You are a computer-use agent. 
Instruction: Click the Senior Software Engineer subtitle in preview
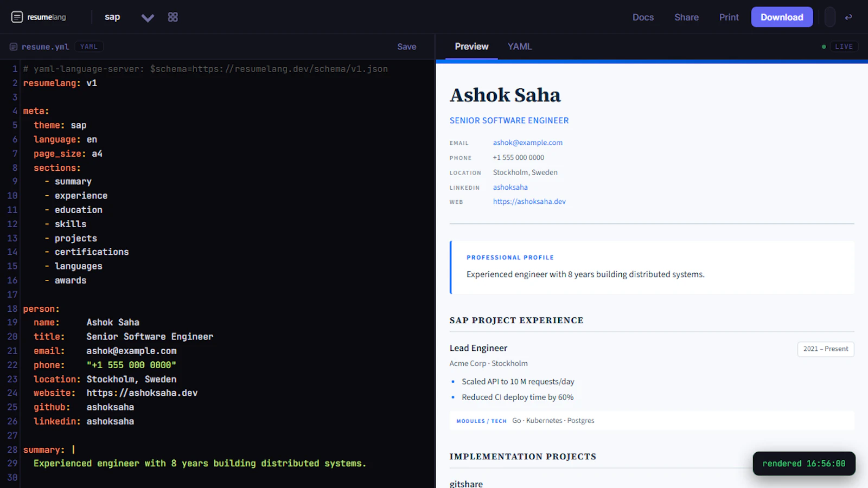(509, 120)
